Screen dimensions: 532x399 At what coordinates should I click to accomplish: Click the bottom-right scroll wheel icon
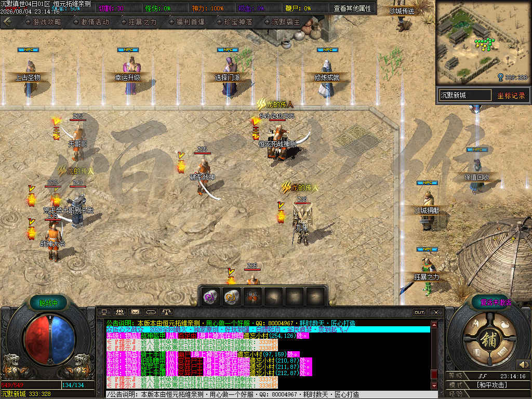502,353
